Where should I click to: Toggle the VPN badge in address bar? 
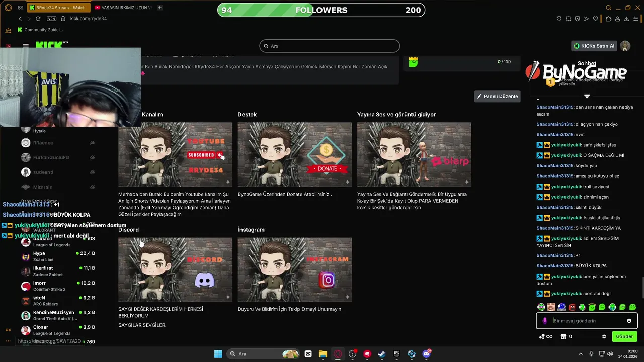point(51,19)
